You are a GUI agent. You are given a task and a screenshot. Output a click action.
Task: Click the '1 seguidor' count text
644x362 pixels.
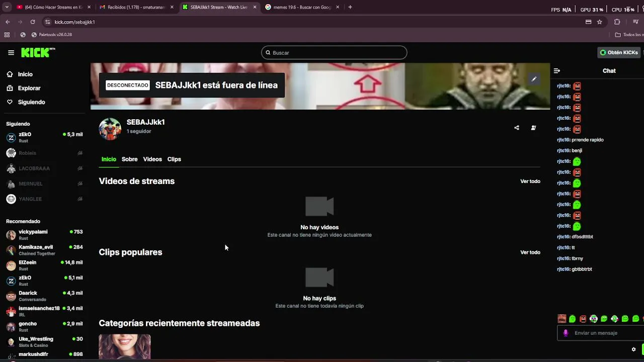[139, 131]
